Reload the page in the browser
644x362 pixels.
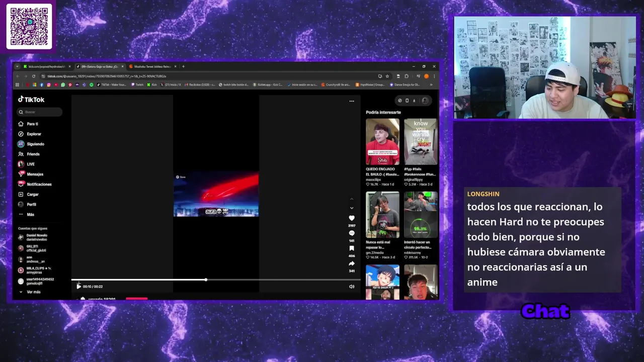click(x=34, y=76)
